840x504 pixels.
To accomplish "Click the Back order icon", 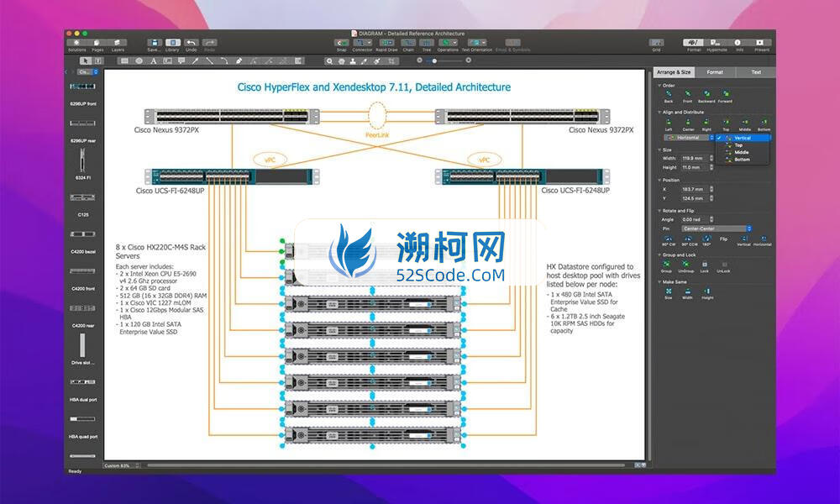I will point(669,94).
